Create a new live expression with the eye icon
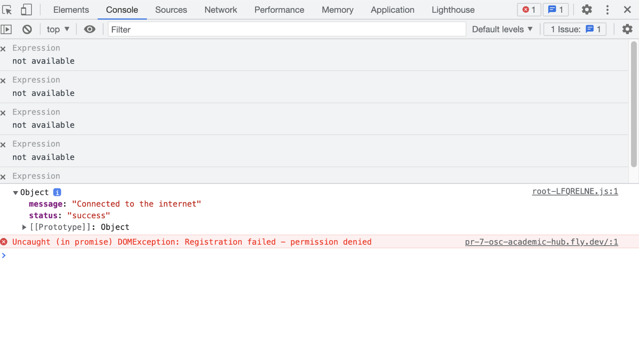Viewport: 639px width, 364px height. pos(89,29)
